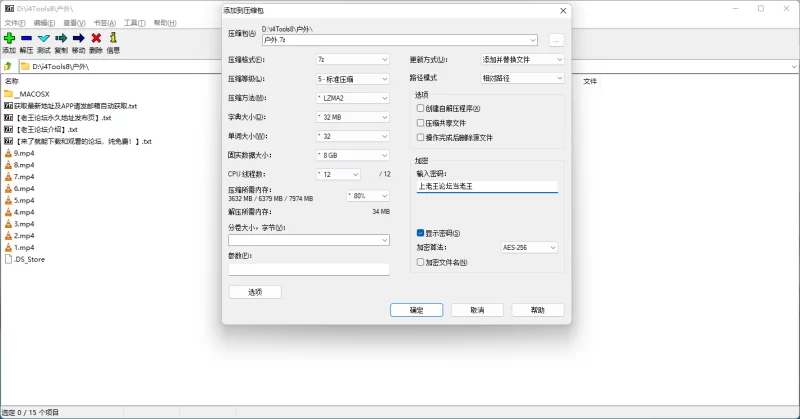Click the Info (信息) toolbar icon

(113, 38)
